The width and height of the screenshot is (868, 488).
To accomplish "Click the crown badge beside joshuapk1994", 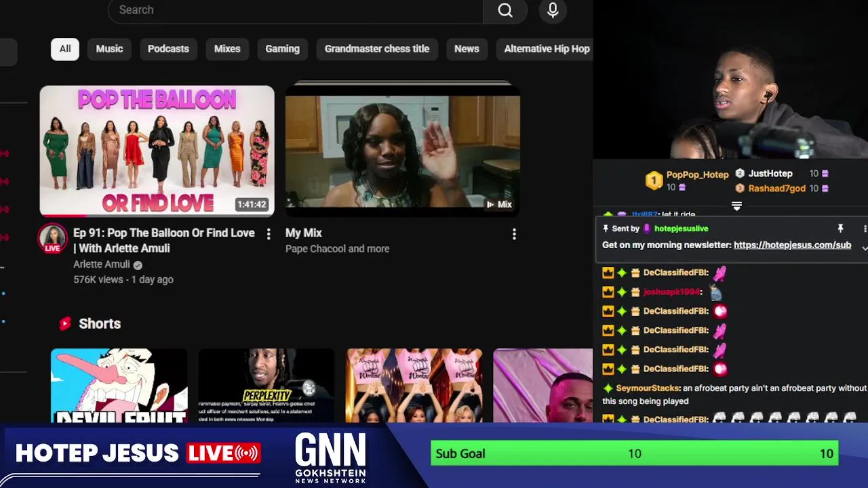I will point(608,291).
